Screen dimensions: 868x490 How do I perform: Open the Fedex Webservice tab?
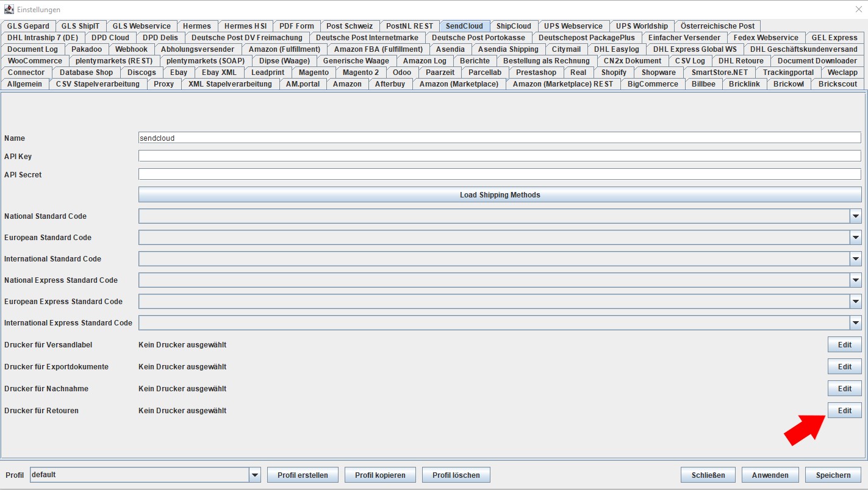[x=766, y=38]
